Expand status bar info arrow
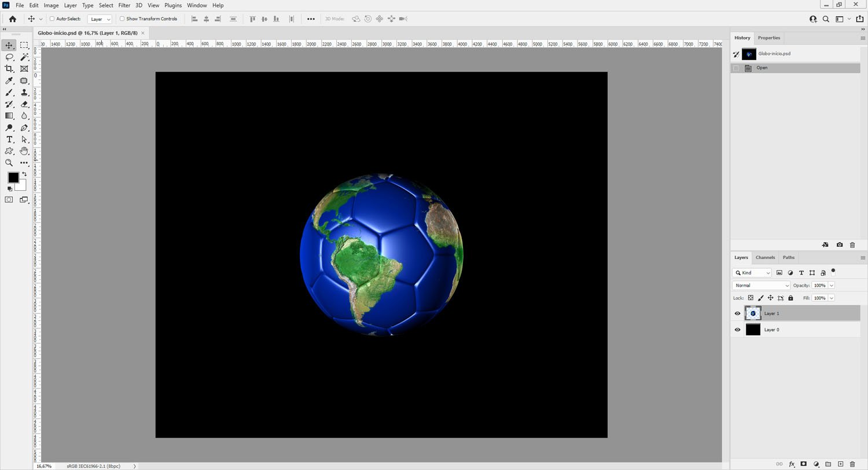This screenshot has height=470, width=868. pos(135,466)
